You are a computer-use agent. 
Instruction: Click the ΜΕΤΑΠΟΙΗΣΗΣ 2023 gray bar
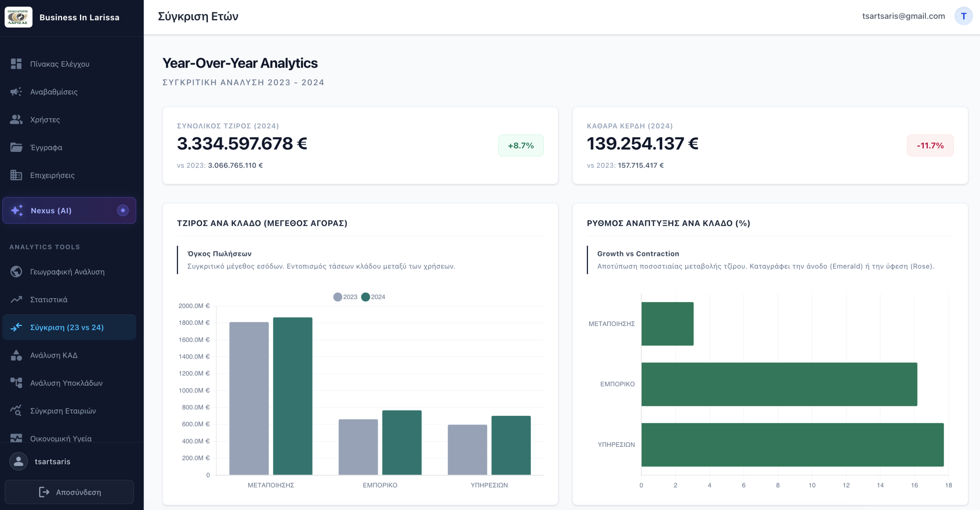tap(249, 398)
